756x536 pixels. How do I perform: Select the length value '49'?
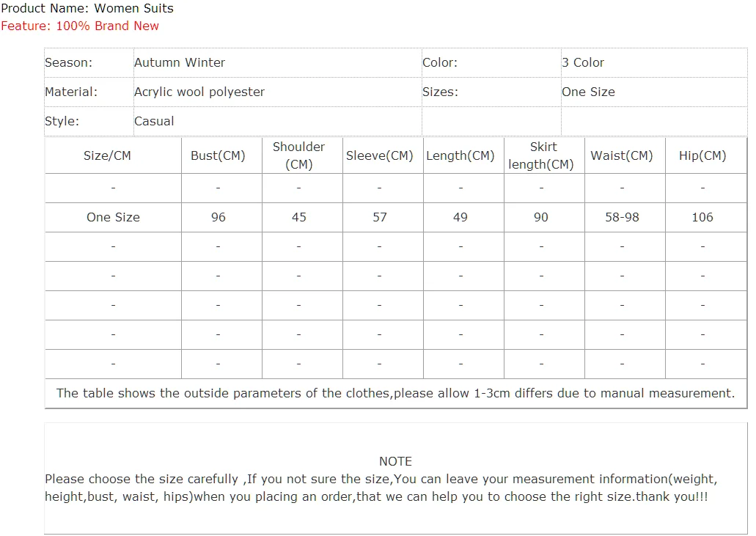click(460, 217)
